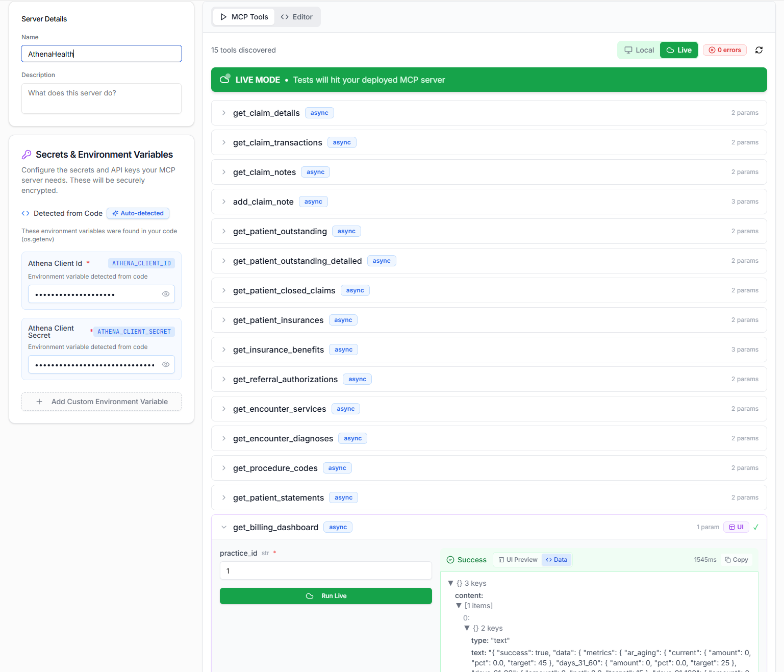Viewport: 784px width, 672px height.
Task: Collapse the 3 keys JSON tree node
Action: coord(450,583)
